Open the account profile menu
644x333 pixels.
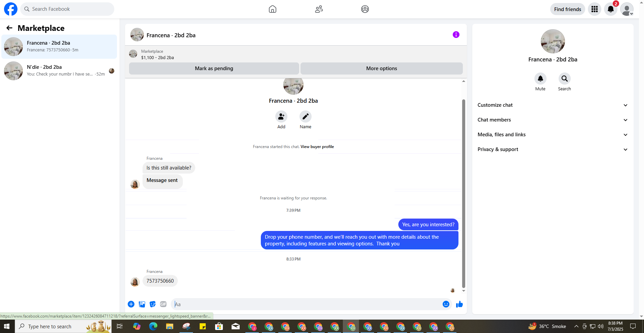click(x=627, y=9)
